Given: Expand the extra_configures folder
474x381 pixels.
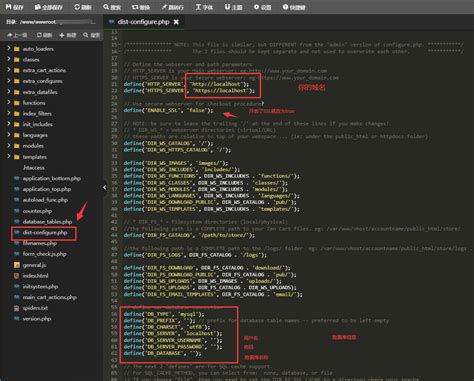Looking at the screenshot, I should [8, 81].
